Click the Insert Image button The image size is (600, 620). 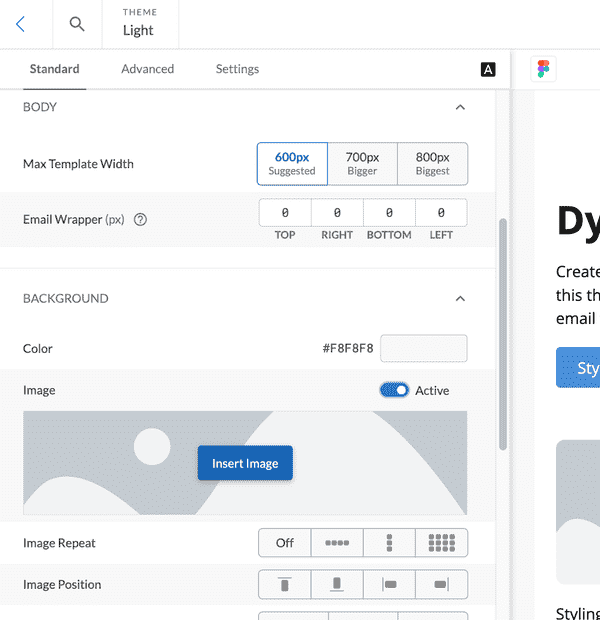click(x=245, y=463)
